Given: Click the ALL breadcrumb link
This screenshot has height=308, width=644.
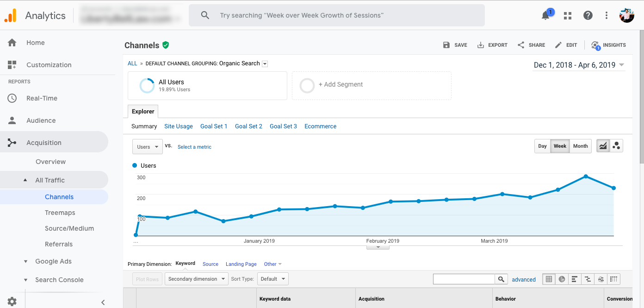Looking at the screenshot, I should coord(132,63).
